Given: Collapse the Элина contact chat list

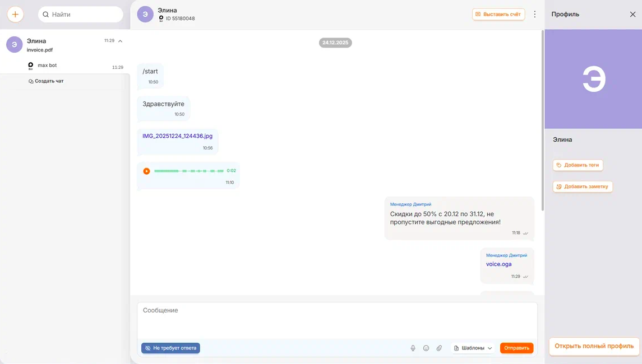Looking at the screenshot, I should click(x=121, y=41).
